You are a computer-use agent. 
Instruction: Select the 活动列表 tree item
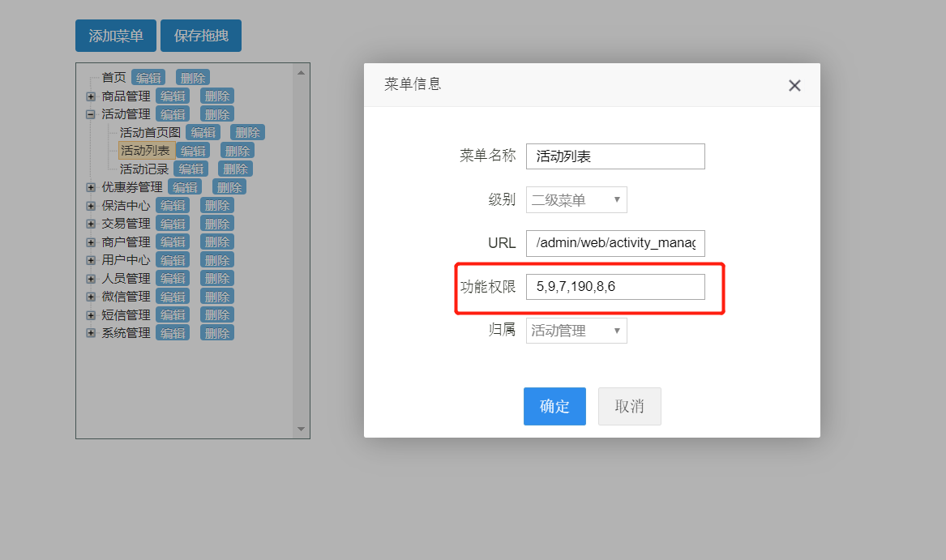[146, 149]
